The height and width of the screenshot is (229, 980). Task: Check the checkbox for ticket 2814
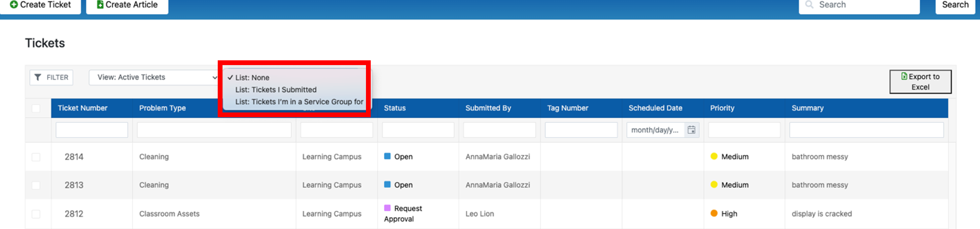(x=36, y=157)
